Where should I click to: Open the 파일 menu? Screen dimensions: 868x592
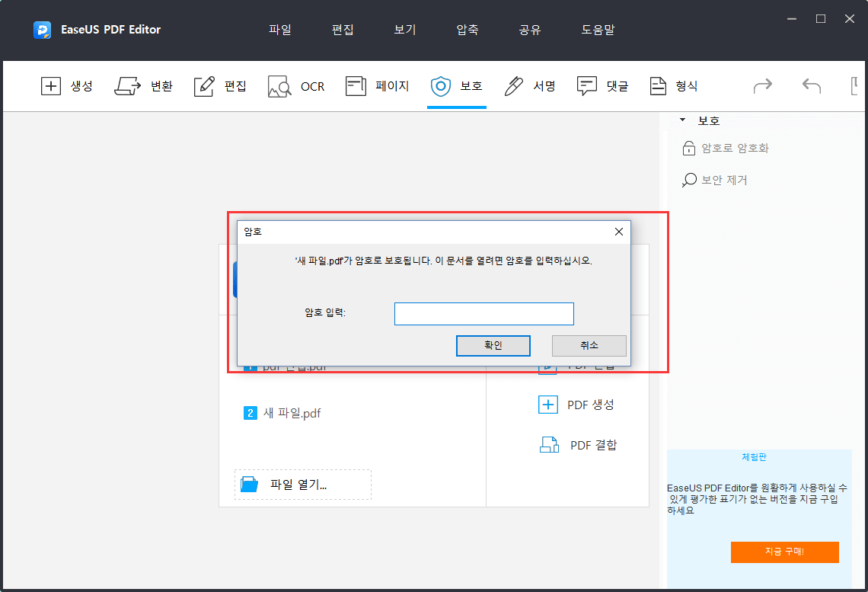point(279,30)
